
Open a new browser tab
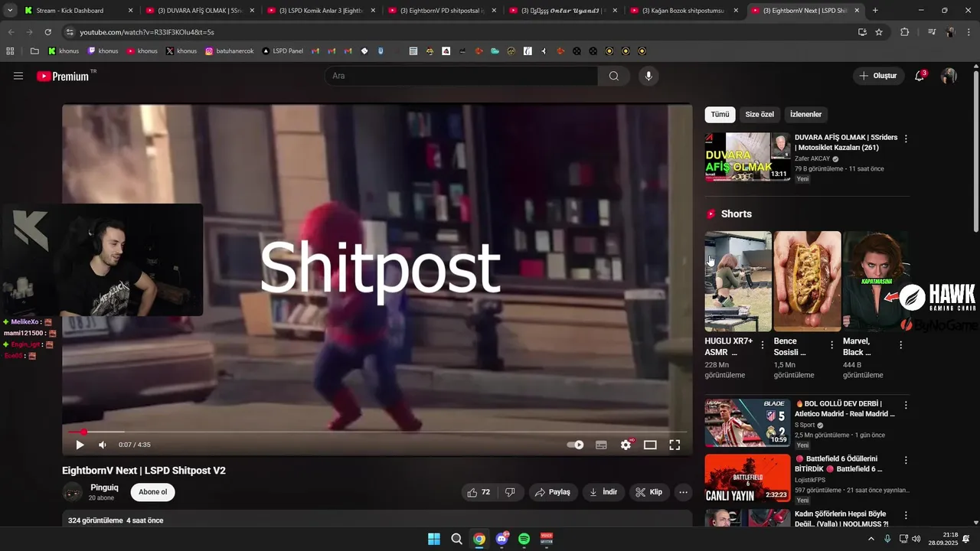[875, 11]
